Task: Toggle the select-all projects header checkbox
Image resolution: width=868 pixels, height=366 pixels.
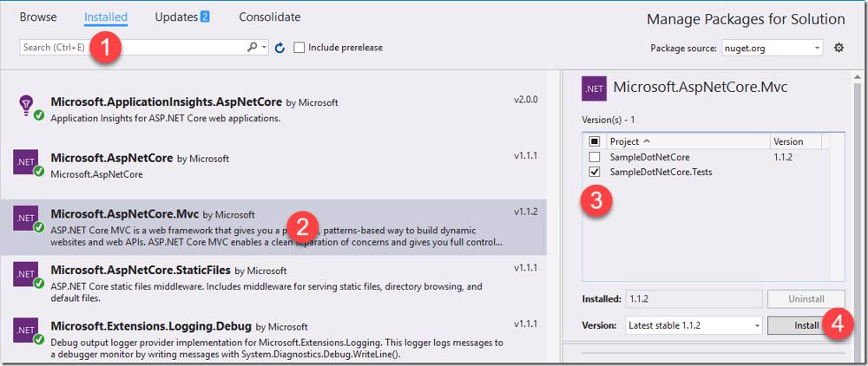Action: coord(595,141)
